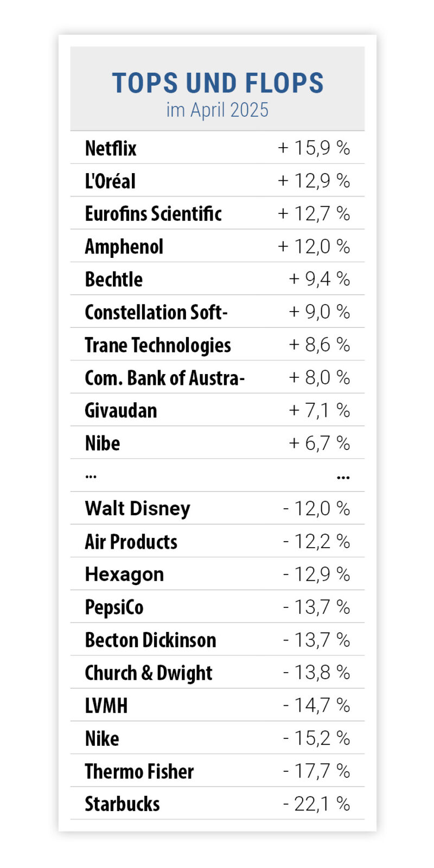Select Starbucks at the table bottom

(x=123, y=804)
